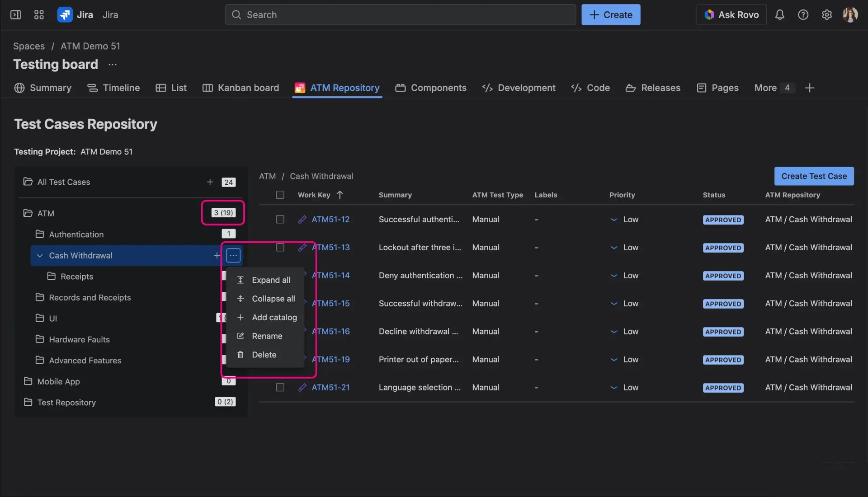
Task: Click the Create button in top bar
Action: coord(611,15)
